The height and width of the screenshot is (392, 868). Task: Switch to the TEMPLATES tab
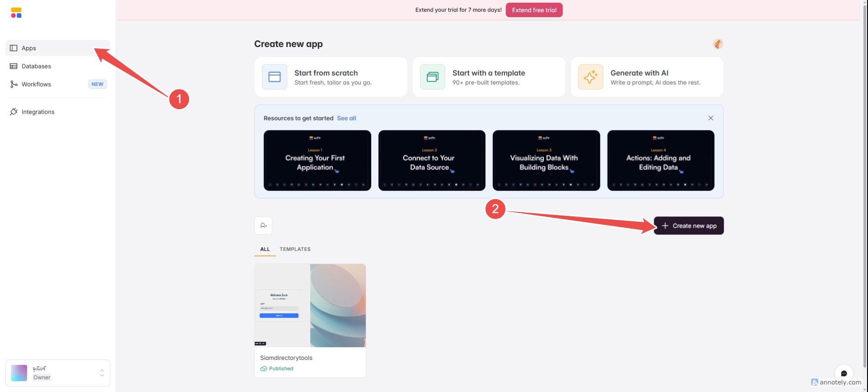(x=295, y=249)
